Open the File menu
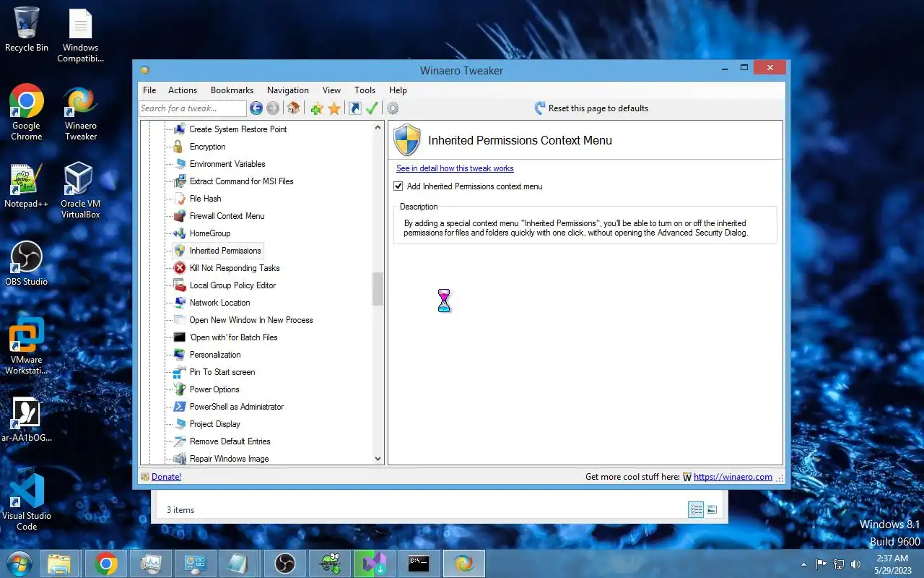This screenshot has width=924, height=578. (149, 90)
